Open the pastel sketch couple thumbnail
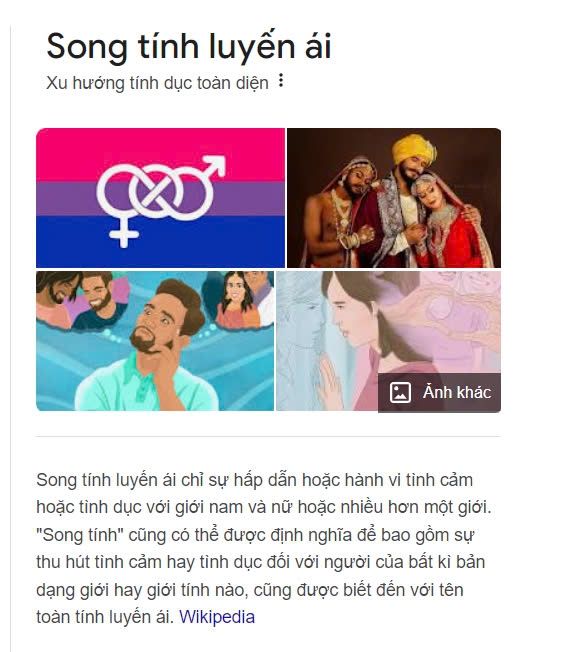This screenshot has width=565, height=652. [388, 341]
